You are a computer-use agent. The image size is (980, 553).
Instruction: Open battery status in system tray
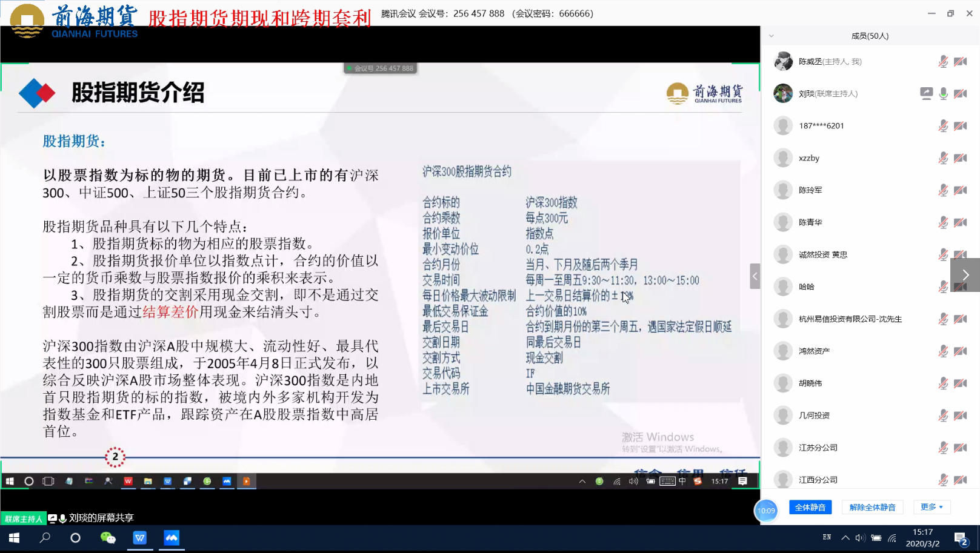(x=876, y=538)
